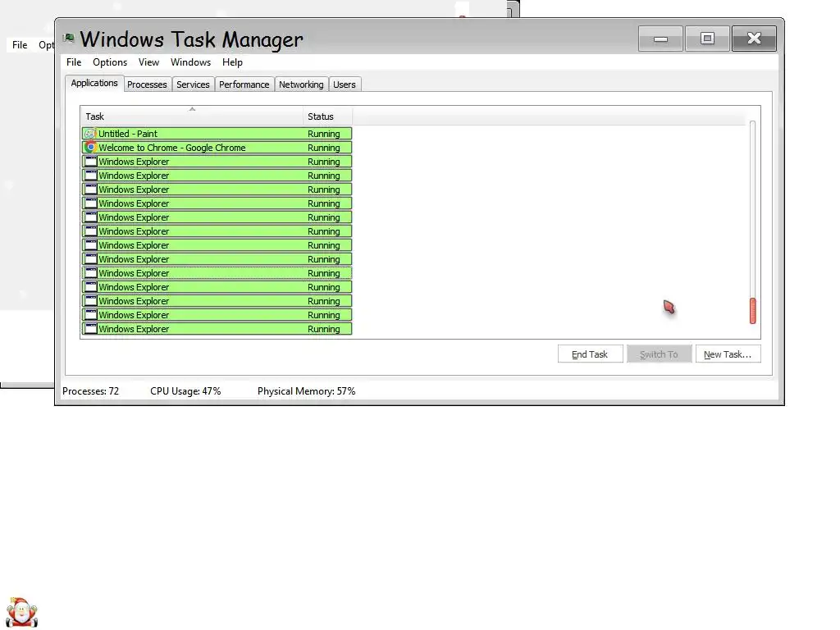Viewport: 840px width, 630px height.
Task: Open the Windows menu
Action: click(190, 62)
